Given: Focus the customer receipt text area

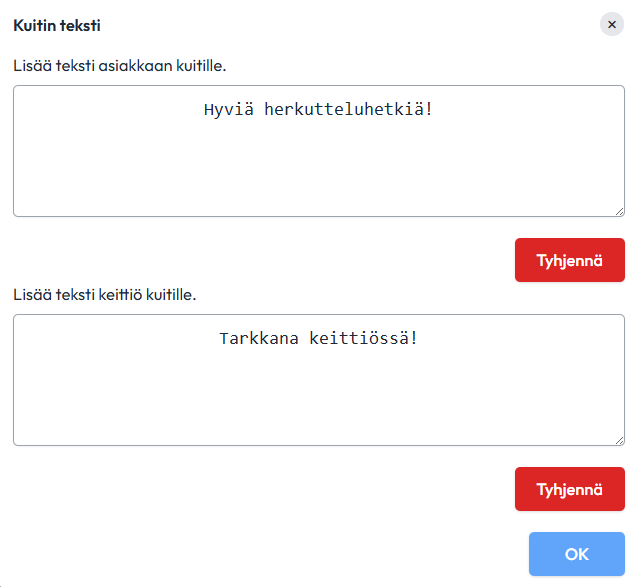Looking at the screenshot, I should (319, 151).
